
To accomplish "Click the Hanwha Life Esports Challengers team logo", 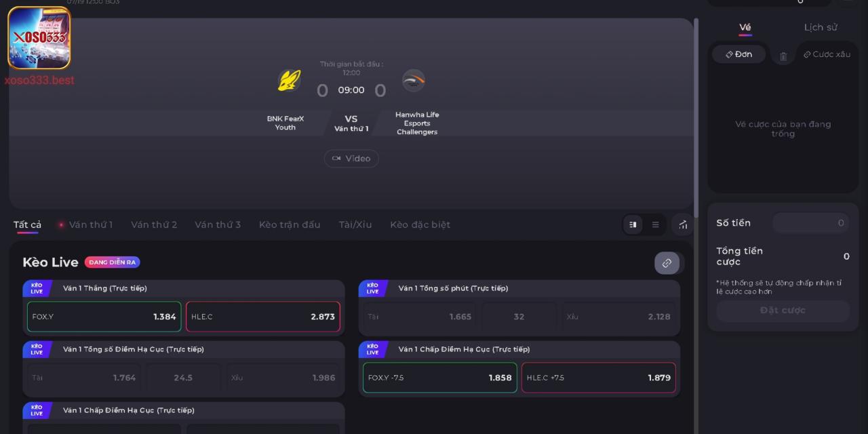I will point(414,80).
